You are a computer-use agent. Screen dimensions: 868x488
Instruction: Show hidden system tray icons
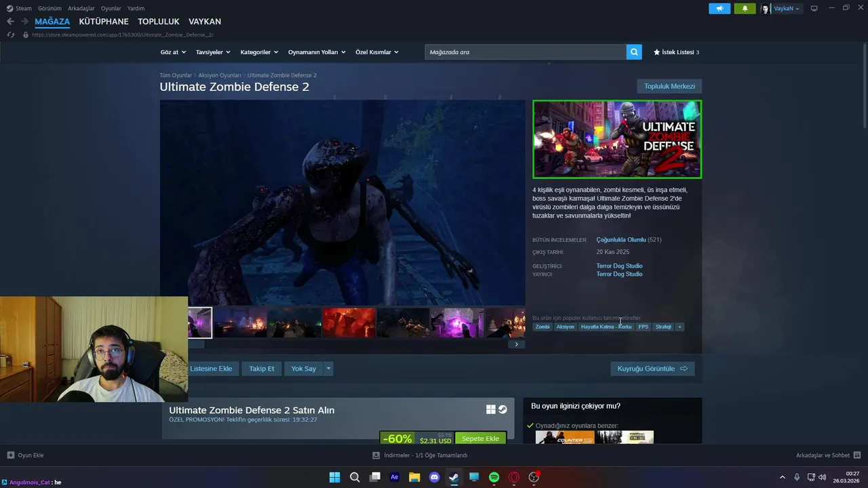point(782,477)
